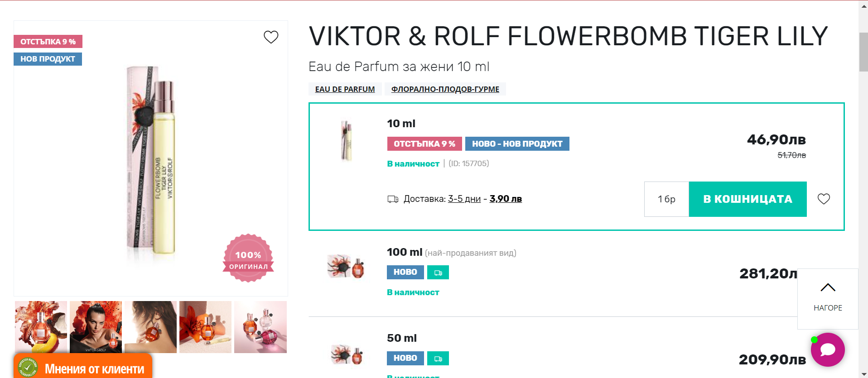This screenshot has width=868, height=378.
Task: Click the 3-5 дни delivery time link
Action: 464,199
